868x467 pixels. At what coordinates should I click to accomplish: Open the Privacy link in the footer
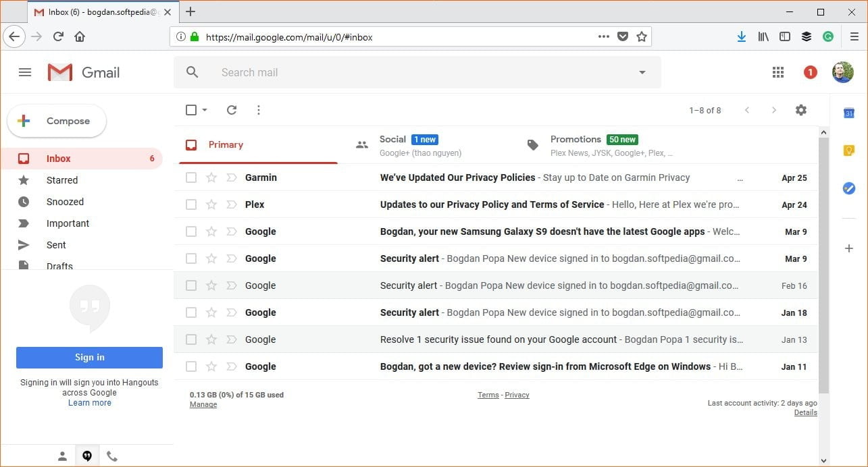(517, 395)
